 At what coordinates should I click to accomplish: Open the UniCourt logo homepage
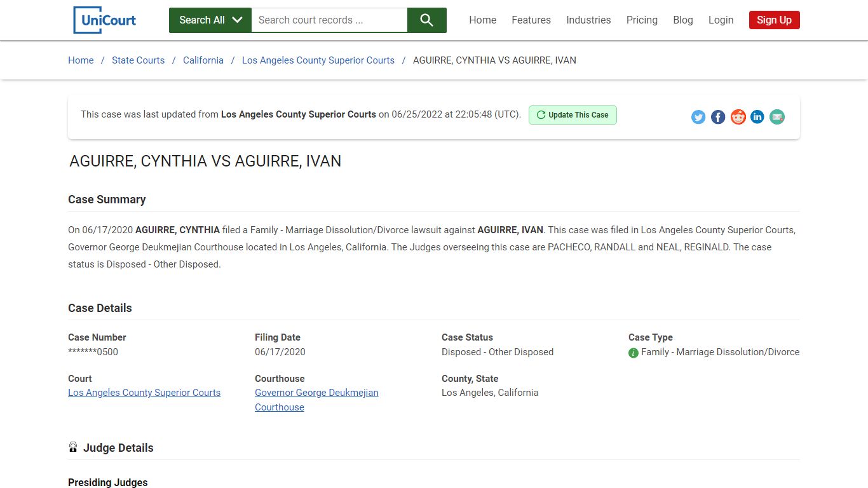105,20
